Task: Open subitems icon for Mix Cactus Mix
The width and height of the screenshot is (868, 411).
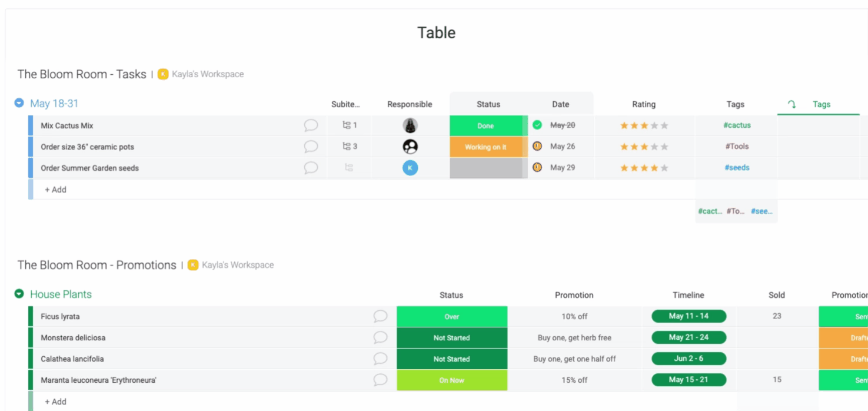Action: 347,125
